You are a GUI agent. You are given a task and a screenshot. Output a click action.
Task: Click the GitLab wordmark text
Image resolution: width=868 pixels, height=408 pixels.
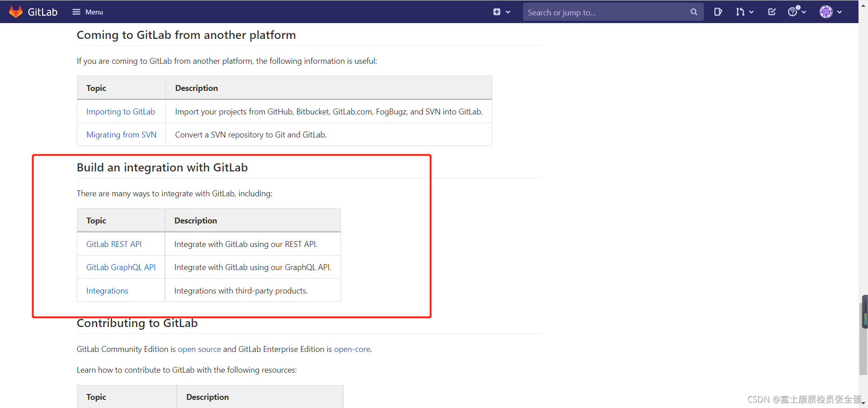(42, 12)
